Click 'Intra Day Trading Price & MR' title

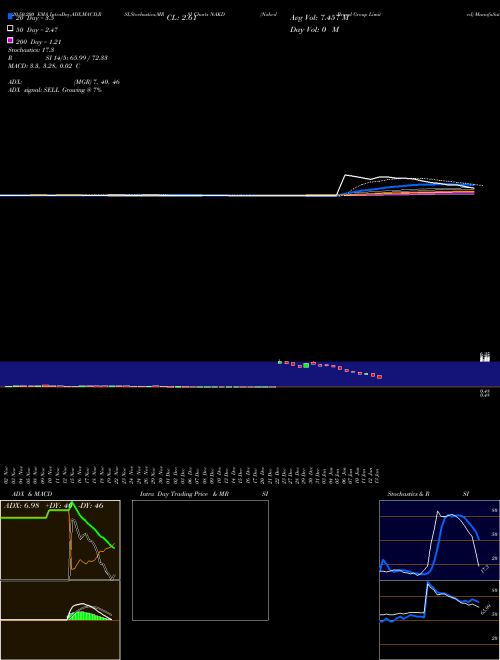pos(184,494)
